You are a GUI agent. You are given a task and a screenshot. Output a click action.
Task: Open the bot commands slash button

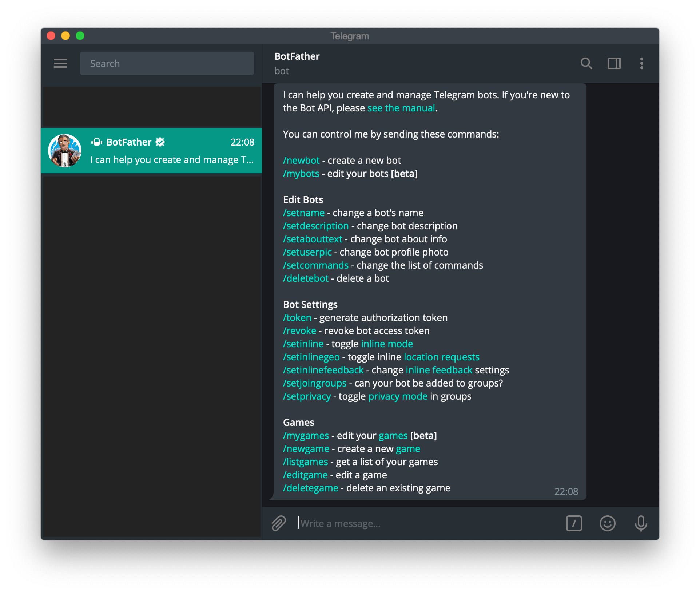click(574, 523)
